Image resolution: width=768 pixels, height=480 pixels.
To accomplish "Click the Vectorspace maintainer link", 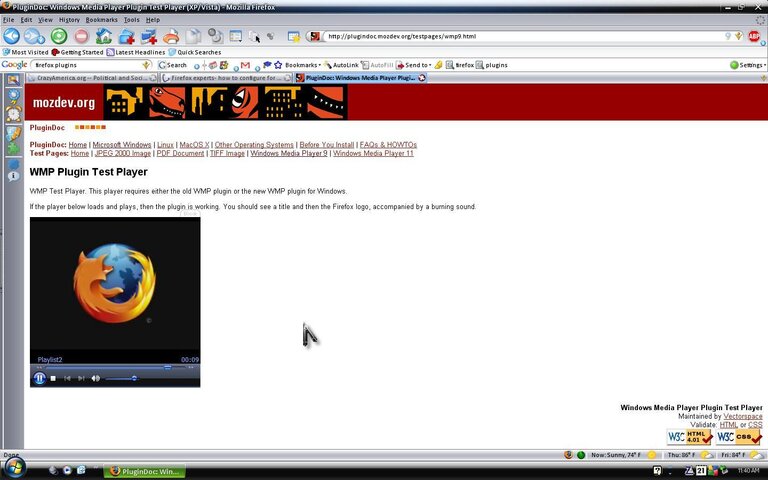I will click(743, 416).
